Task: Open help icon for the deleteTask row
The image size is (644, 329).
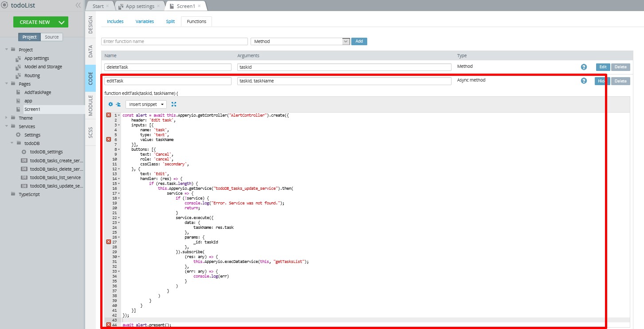Action: point(584,67)
